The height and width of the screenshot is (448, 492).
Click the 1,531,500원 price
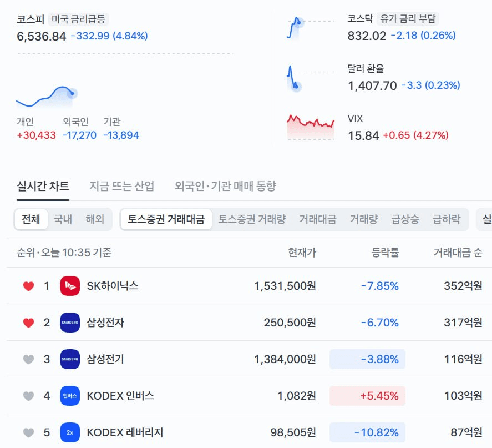point(285,286)
